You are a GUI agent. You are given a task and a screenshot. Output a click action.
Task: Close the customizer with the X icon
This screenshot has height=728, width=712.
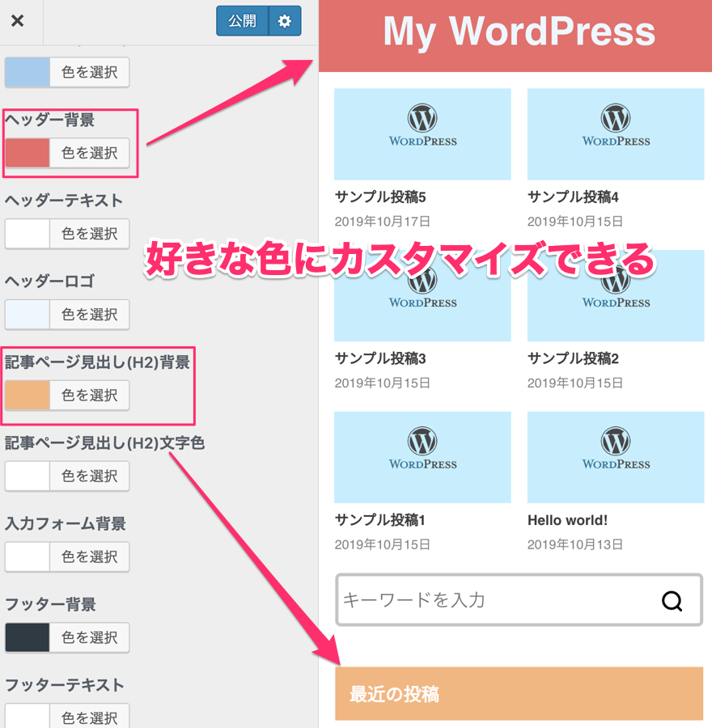tap(17, 21)
